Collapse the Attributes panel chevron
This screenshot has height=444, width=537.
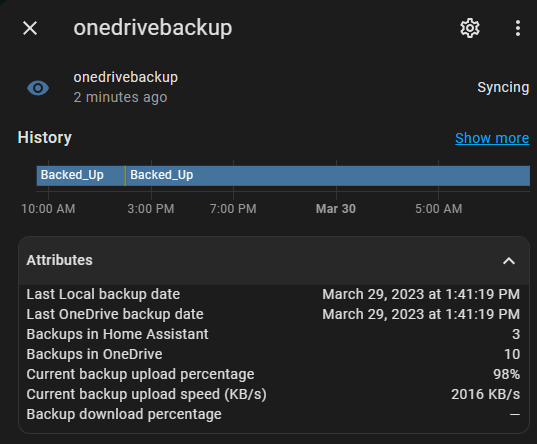pyautogui.click(x=509, y=261)
